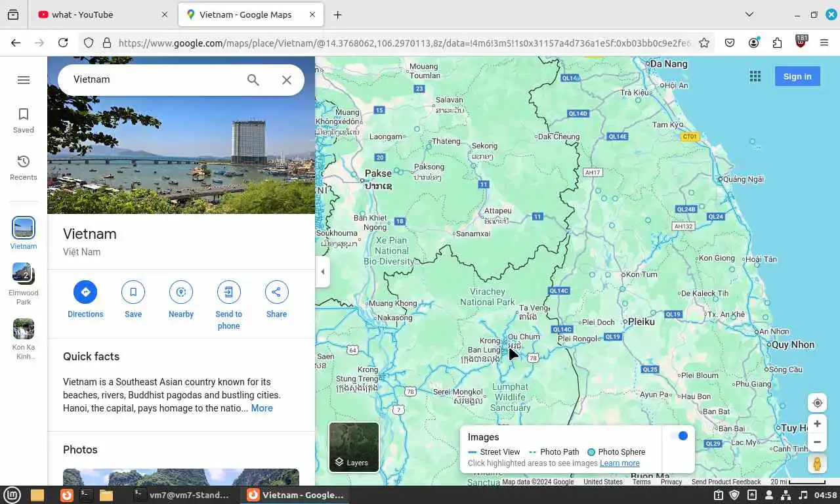Screen dimensions: 840x504
Task: Open the list all tabs dropdown
Action: coord(749,14)
